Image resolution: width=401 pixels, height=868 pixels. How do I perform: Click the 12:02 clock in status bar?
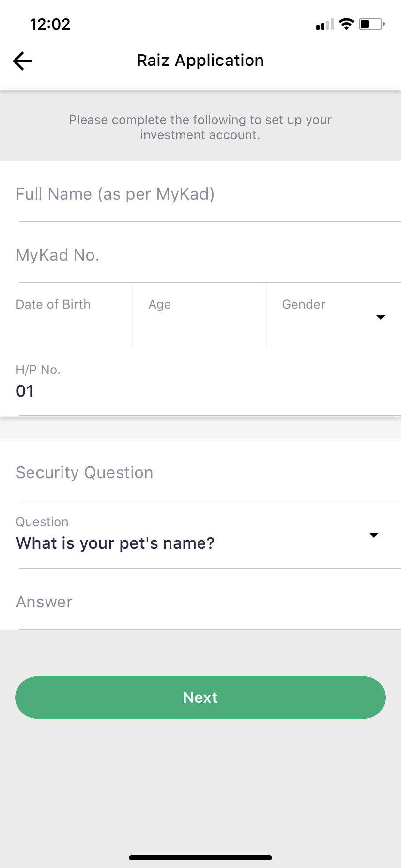tap(50, 24)
